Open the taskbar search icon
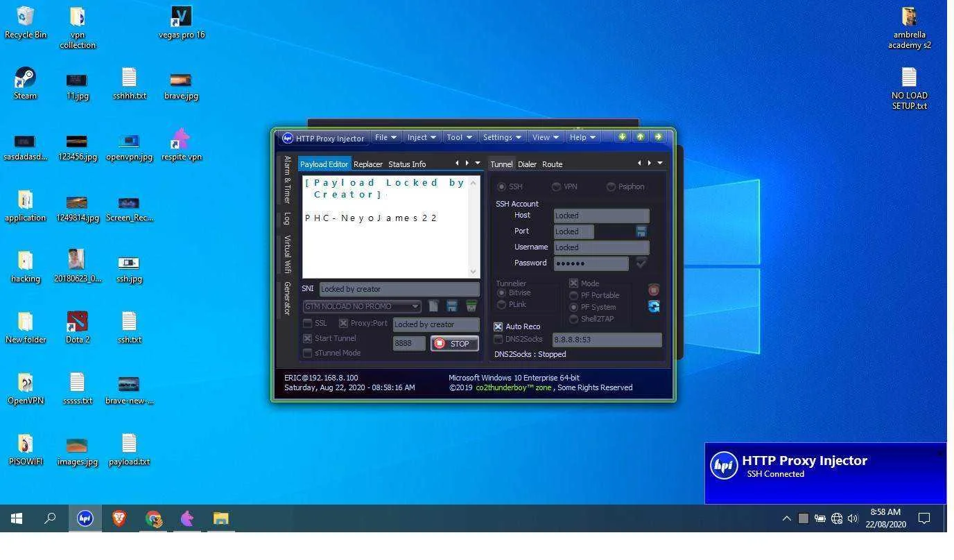954x560 pixels. pos(50,518)
